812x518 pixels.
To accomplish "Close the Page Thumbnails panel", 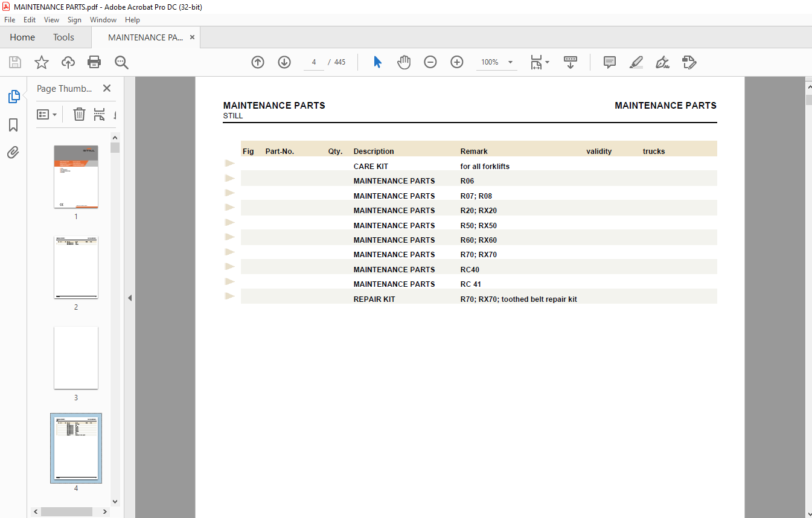I will pos(107,88).
